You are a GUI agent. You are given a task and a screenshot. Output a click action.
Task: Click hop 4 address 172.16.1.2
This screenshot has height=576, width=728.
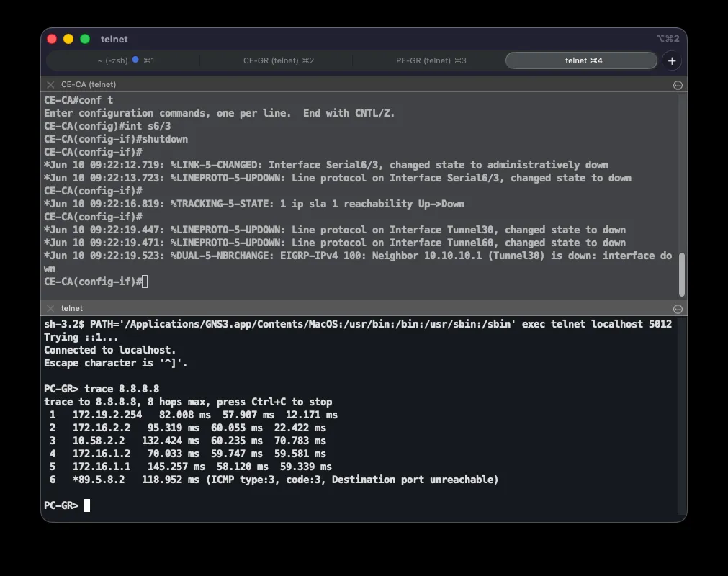point(102,454)
